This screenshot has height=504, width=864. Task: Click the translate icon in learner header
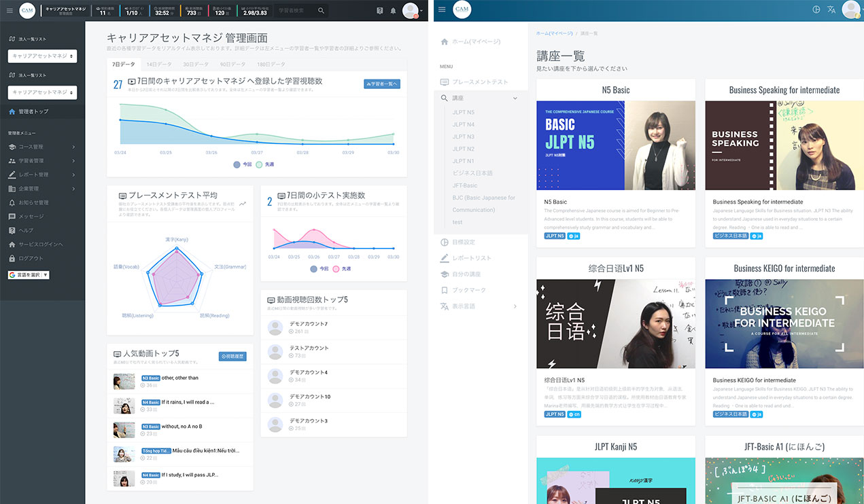(x=831, y=10)
